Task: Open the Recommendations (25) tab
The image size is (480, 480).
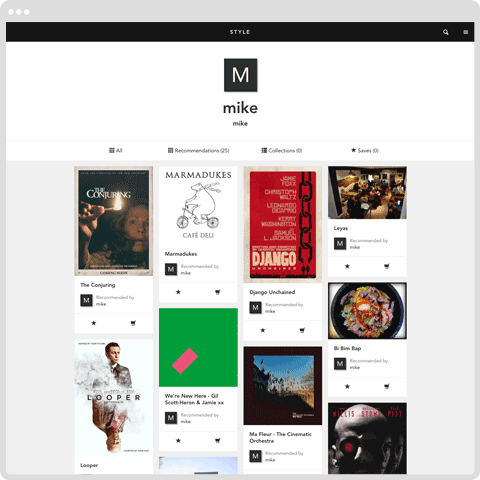Action: 198,150
